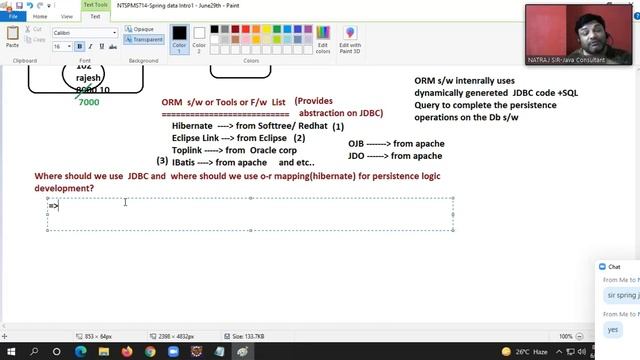
Task: Switch to the Home ribbon tab
Action: click(40, 16)
